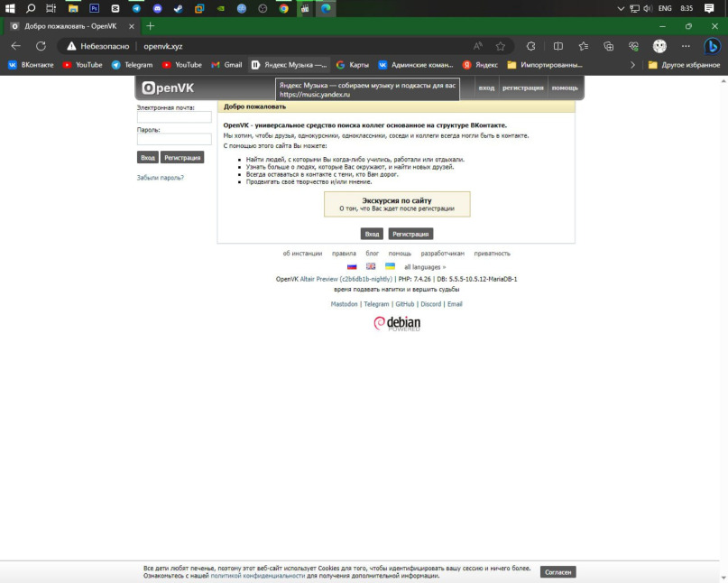Open the Collections icon
The image size is (728, 583).
click(609, 46)
